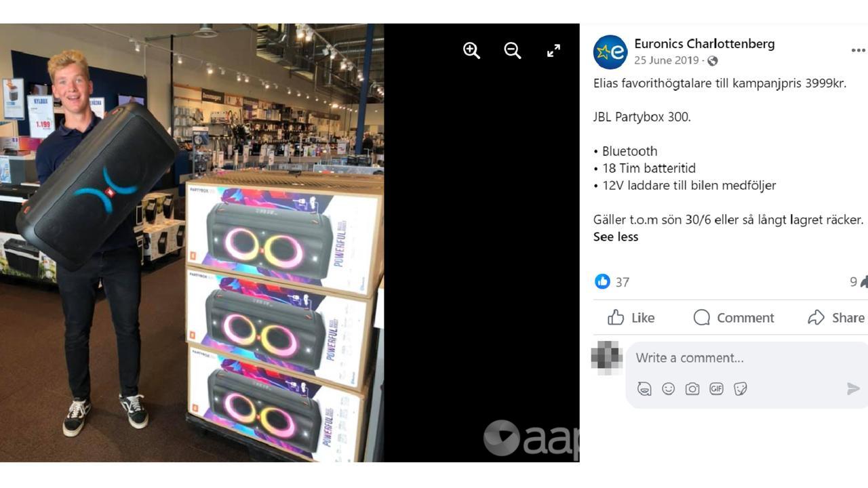Enter fullscreen photo view
The image size is (868, 488).
[553, 50]
